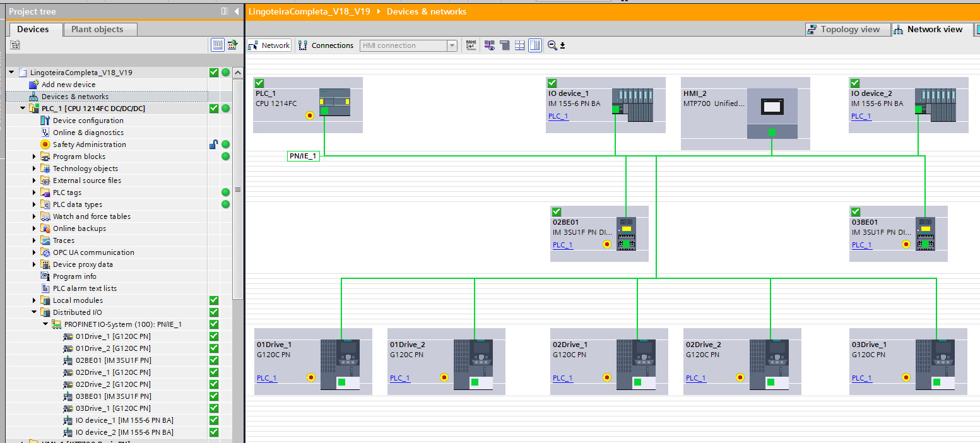The image size is (980, 443).
Task: Click the collapse Project tree arrow icon
Action: coord(236,11)
